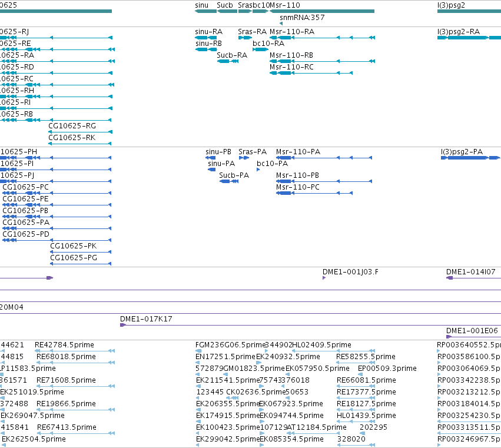The width and height of the screenshot is (501, 448).
Task: Open the l(3)psg2-RA transcript
Action: (469, 38)
